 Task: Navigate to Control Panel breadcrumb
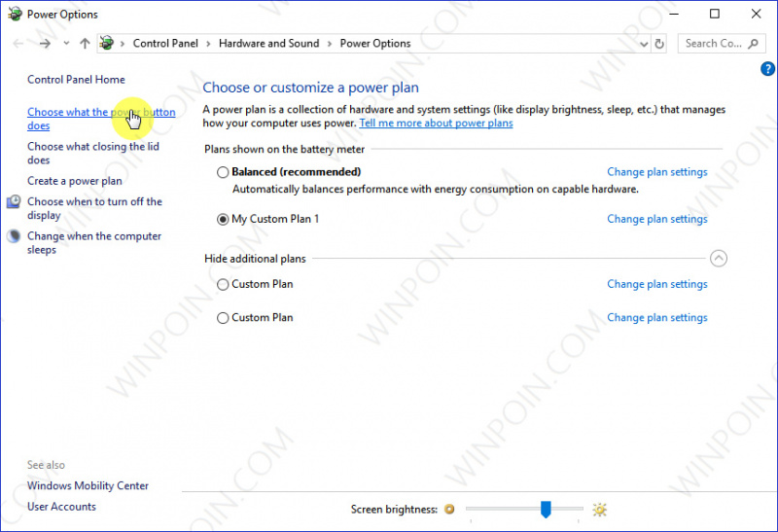tap(164, 44)
